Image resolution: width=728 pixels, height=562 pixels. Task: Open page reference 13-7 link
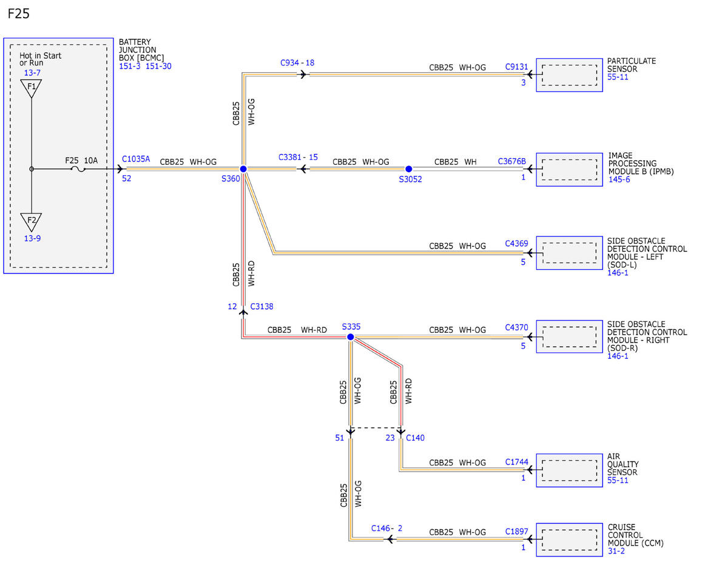(x=32, y=73)
